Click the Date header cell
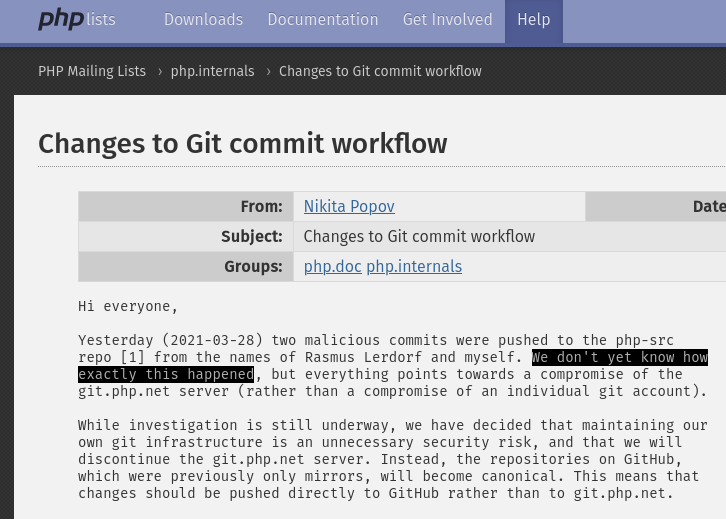The height and width of the screenshot is (519, 726). 656,206
